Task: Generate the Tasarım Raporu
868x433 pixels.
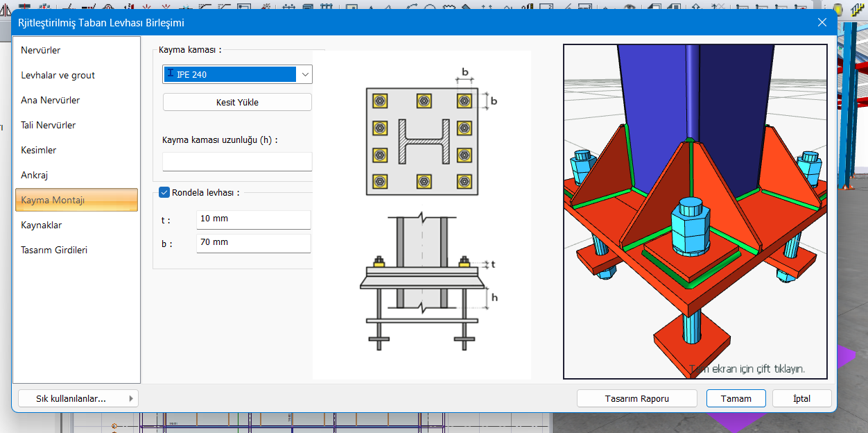Action: coord(636,398)
